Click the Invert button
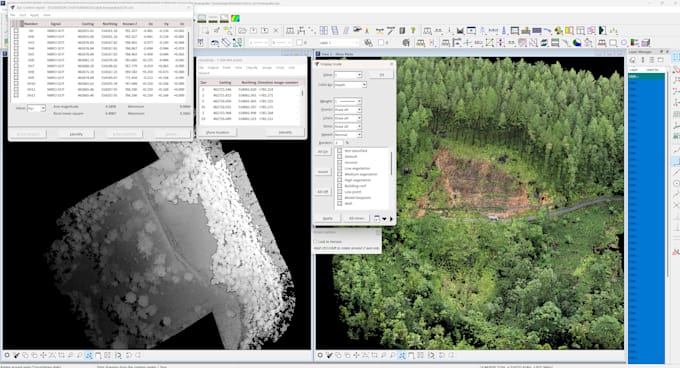The height and width of the screenshot is (368, 680). pyautogui.click(x=323, y=172)
